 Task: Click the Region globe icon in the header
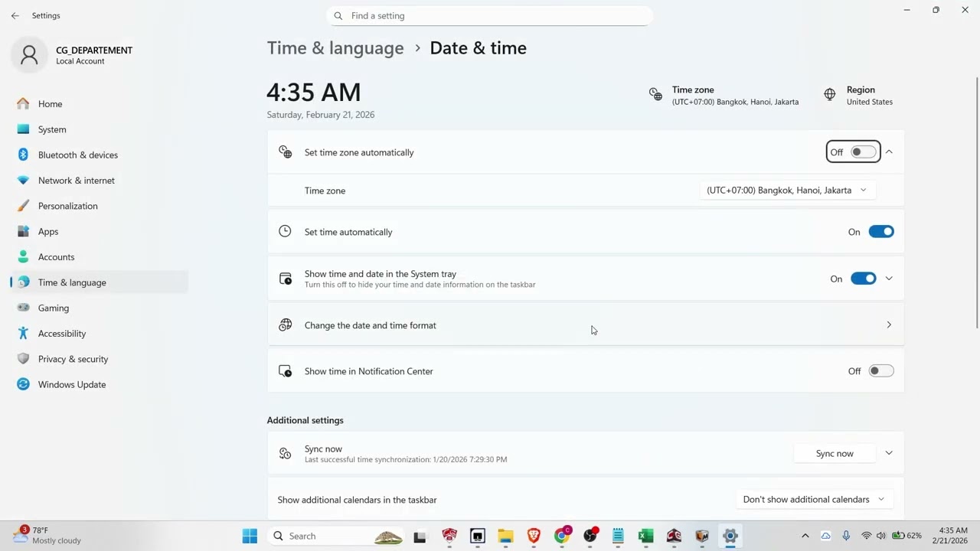click(x=830, y=94)
